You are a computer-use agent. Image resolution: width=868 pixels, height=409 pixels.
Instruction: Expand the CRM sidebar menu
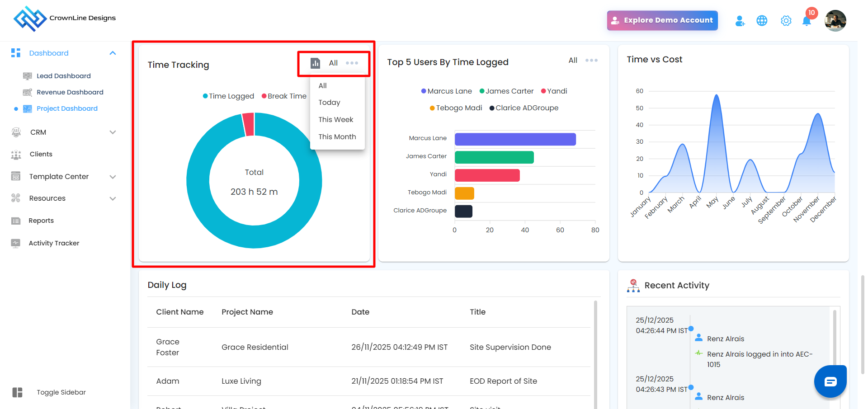tap(113, 132)
